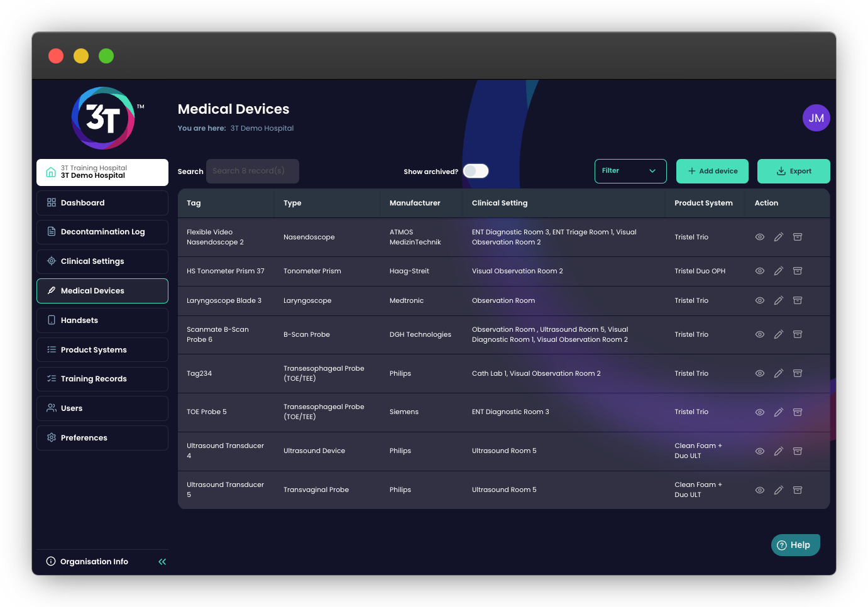This screenshot has height=607, width=868.
Task: Click the 'Tonometer Prism' type cell
Action: (312, 271)
